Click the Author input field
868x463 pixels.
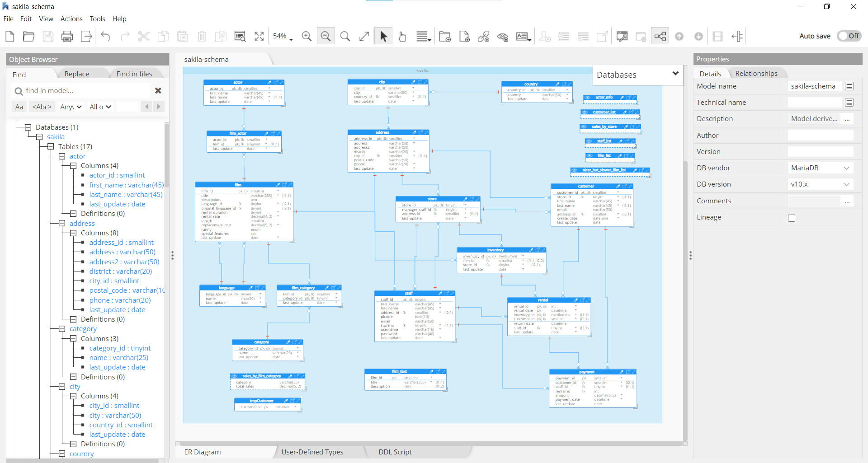tap(820, 136)
